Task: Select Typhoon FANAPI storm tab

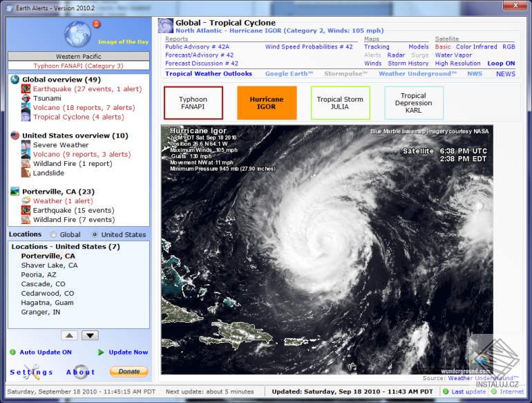Action: 193,103
